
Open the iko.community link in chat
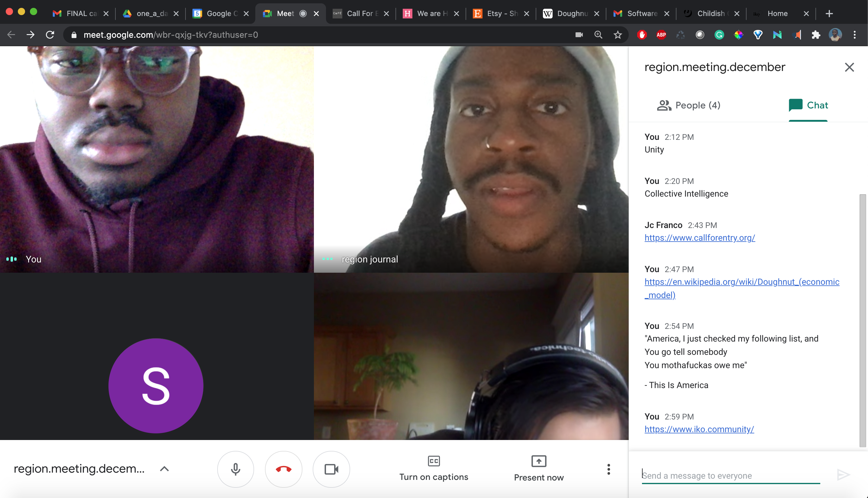[x=699, y=429]
